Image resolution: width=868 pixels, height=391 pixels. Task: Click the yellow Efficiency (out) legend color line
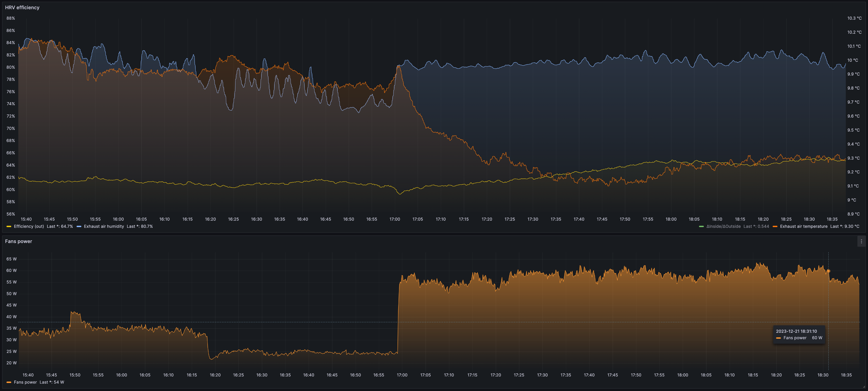9,227
